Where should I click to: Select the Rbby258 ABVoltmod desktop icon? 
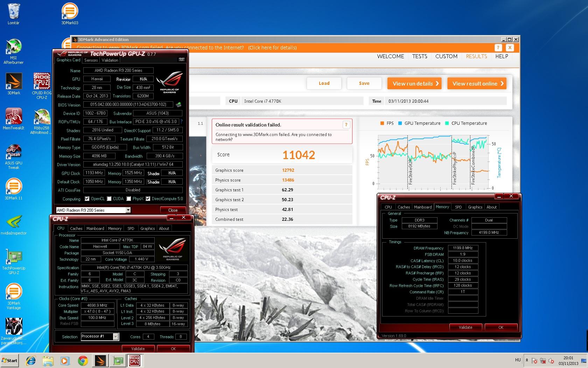(x=42, y=121)
